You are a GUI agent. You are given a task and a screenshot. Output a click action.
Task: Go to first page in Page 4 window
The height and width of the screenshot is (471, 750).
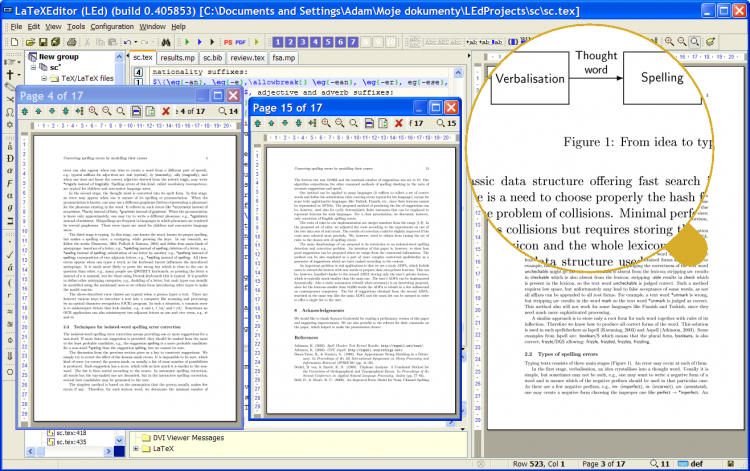[x=25, y=111]
